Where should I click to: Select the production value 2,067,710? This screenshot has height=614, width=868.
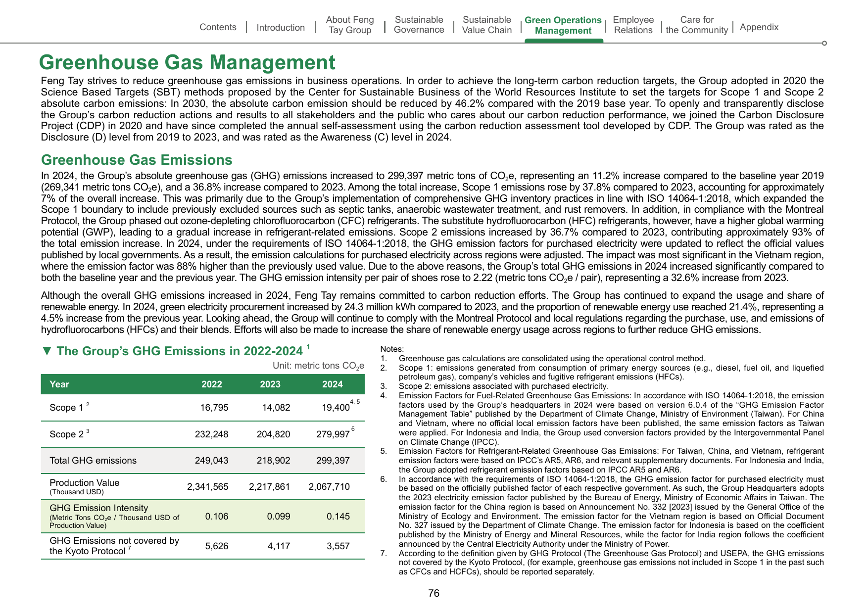(x=329, y=487)
